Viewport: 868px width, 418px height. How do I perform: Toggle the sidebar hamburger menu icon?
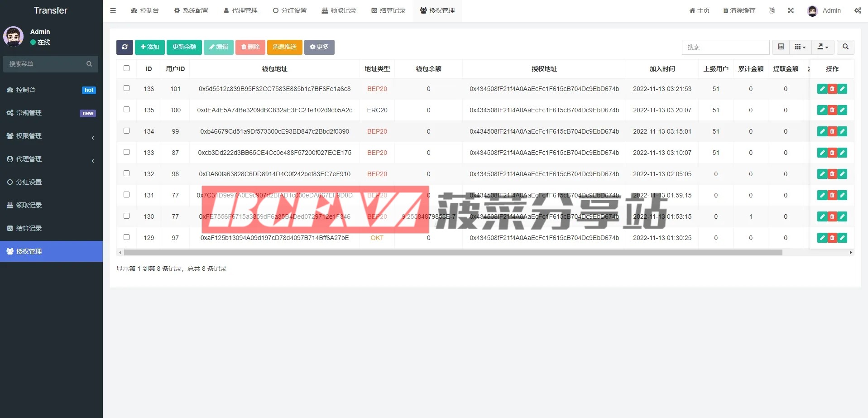pos(113,10)
